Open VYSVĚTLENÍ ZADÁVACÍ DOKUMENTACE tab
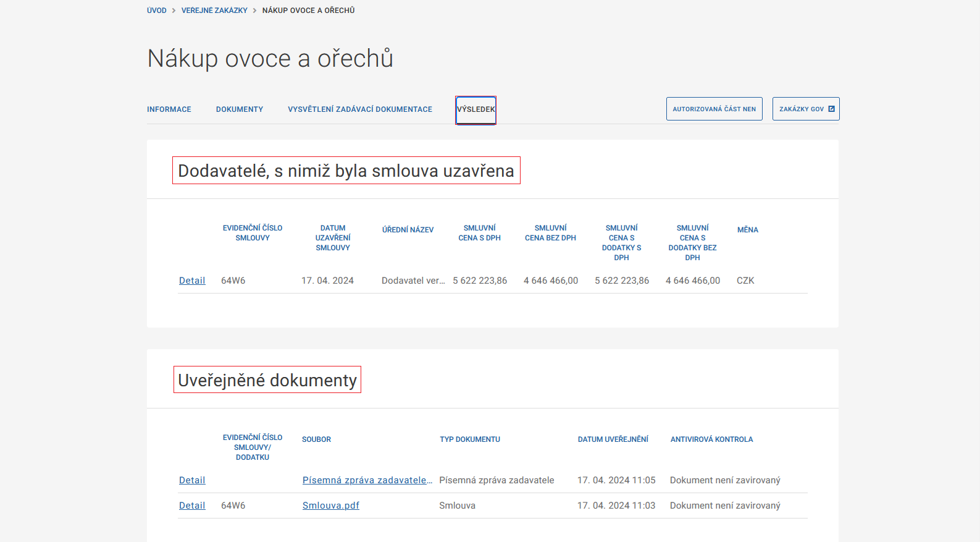The width and height of the screenshot is (980, 542). pos(360,109)
